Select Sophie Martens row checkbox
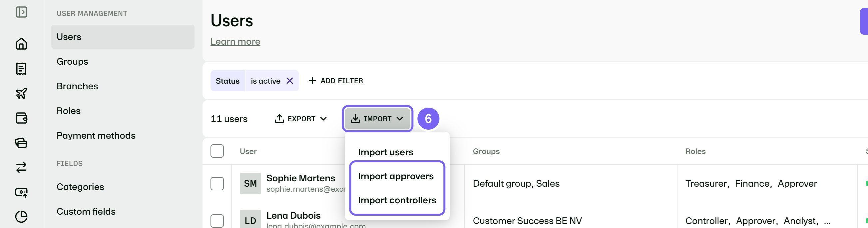 click(x=217, y=183)
